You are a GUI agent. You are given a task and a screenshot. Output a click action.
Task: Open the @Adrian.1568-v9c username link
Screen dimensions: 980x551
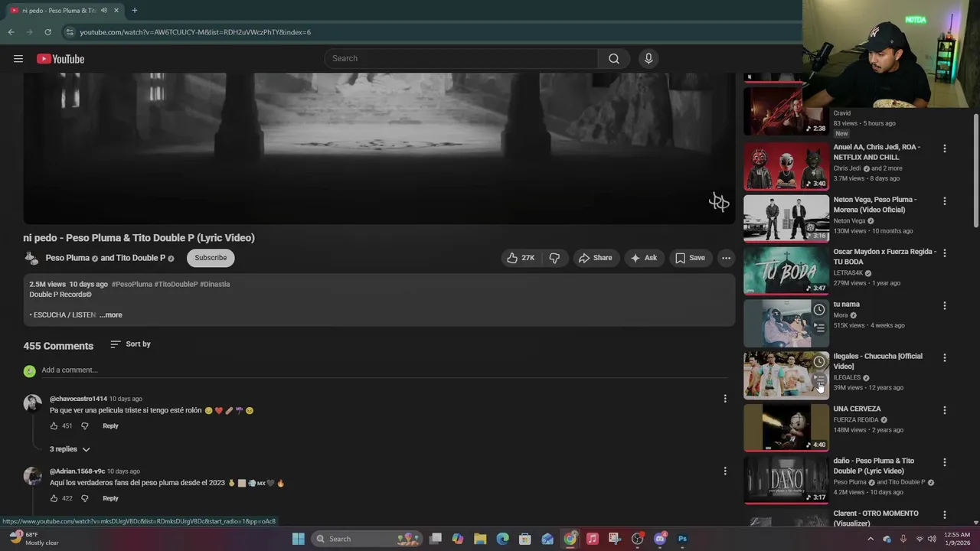point(77,471)
